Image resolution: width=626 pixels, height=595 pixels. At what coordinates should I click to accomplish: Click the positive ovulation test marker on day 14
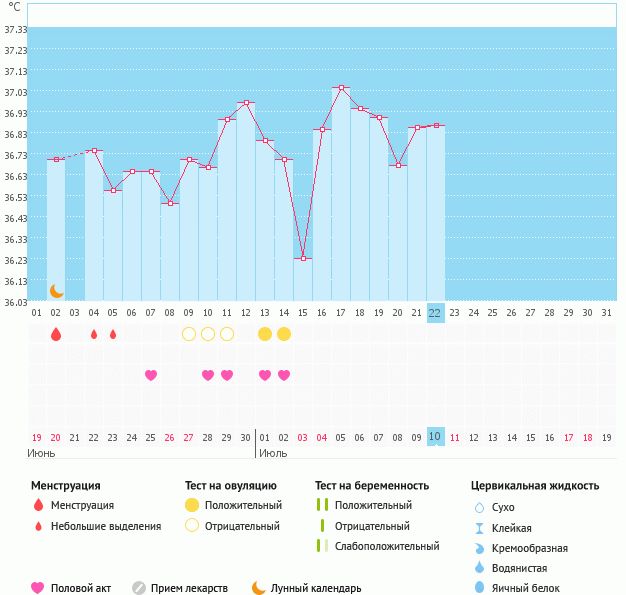click(x=284, y=334)
